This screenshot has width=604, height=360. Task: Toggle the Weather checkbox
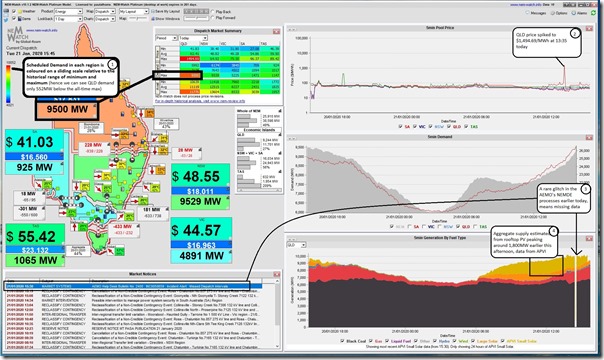tap(14, 12)
